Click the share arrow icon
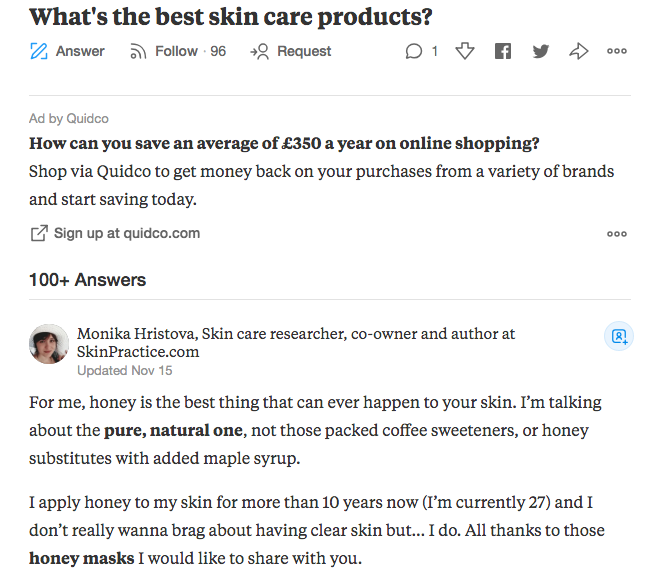 pyautogui.click(x=579, y=51)
